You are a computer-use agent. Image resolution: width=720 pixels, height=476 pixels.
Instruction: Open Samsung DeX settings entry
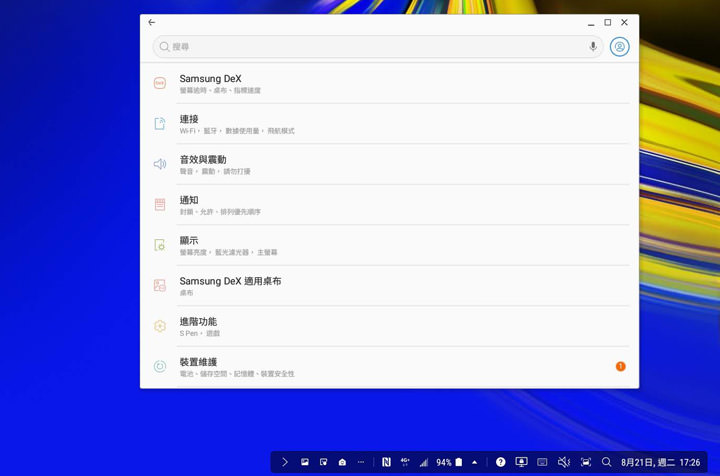[389, 84]
